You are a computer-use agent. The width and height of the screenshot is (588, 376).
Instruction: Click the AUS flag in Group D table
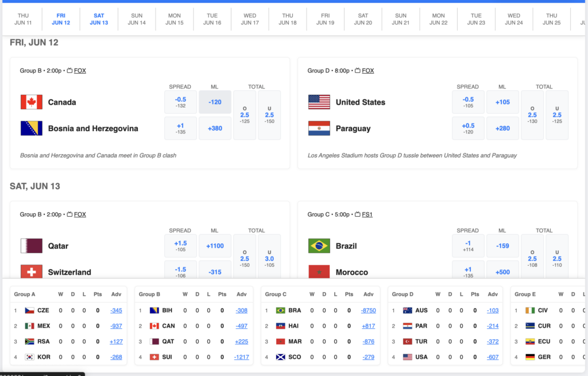point(408,310)
